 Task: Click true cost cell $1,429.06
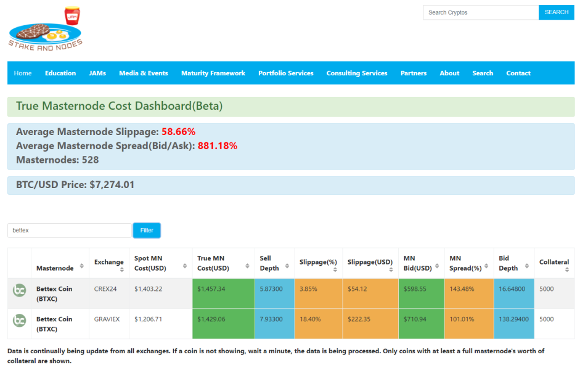coord(224,324)
